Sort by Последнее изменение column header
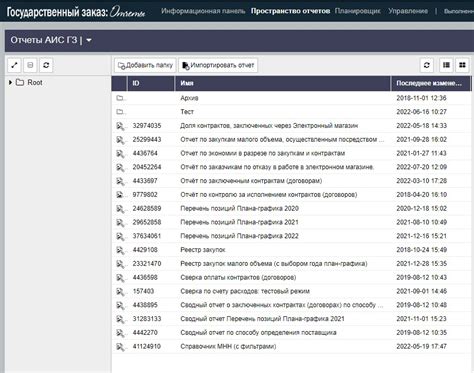Image resolution: width=474 pixels, height=373 pixels. (430, 83)
